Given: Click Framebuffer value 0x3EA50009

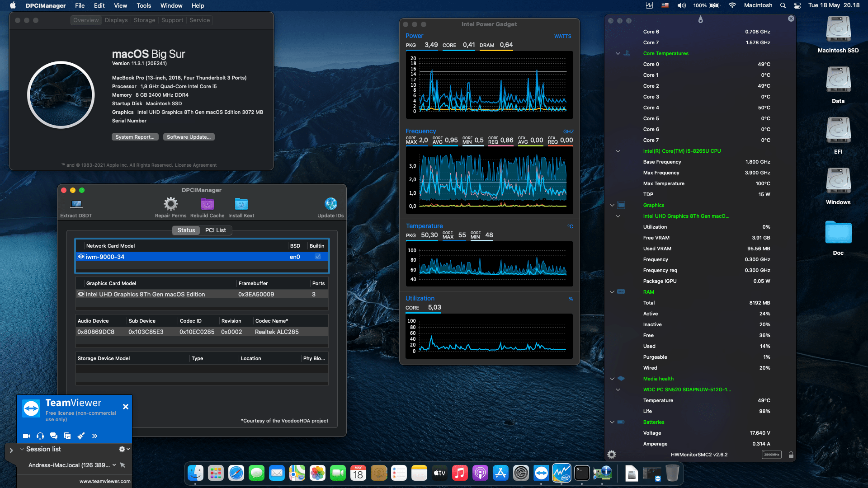Looking at the screenshot, I should (x=256, y=294).
